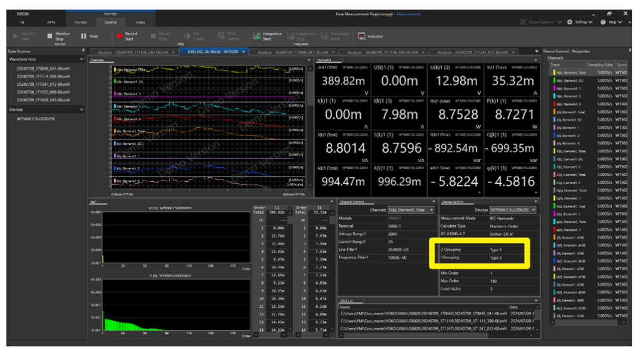644x353 pixels.
Task: Click the Sampling Rate column header
Action: [x=600, y=64]
